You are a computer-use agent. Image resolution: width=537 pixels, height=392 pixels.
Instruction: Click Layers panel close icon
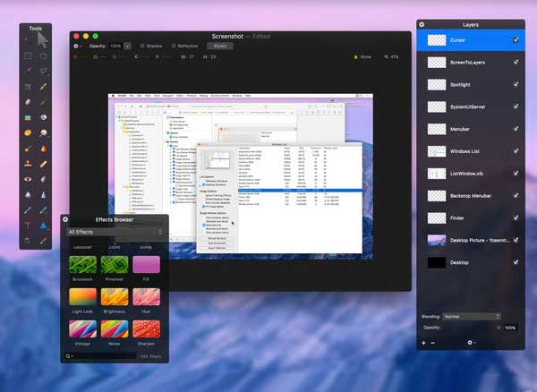click(x=422, y=25)
